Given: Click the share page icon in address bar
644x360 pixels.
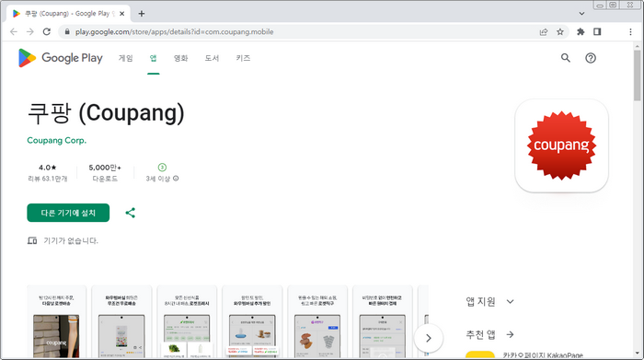Looking at the screenshot, I should (x=544, y=31).
